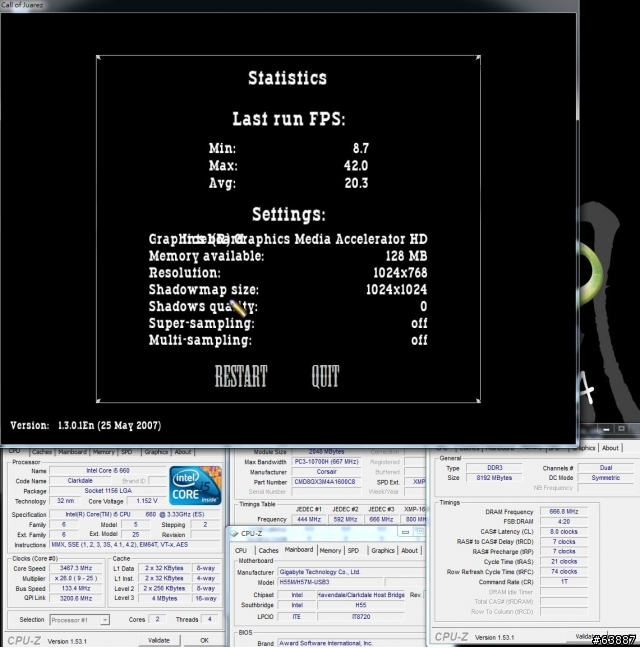
Task: Click OK in the processor CPU-Z window
Action: click(x=205, y=640)
